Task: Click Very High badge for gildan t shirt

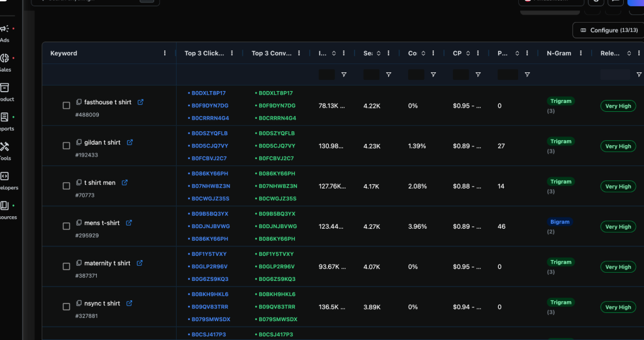Action: click(x=618, y=146)
